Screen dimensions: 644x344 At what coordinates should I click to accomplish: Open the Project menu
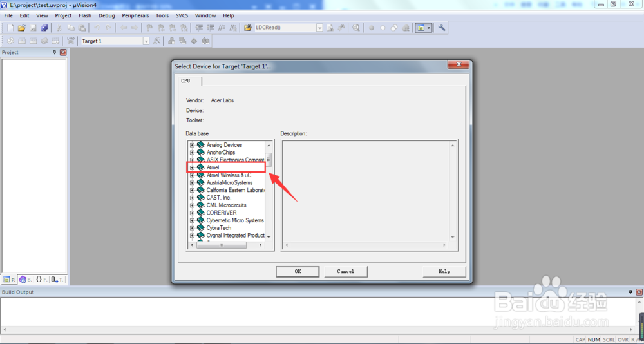pos(63,15)
